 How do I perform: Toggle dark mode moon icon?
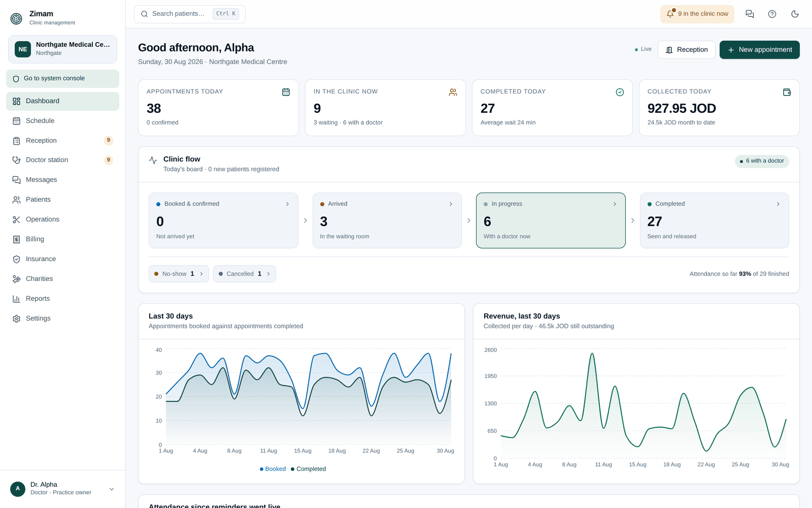tap(795, 14)
